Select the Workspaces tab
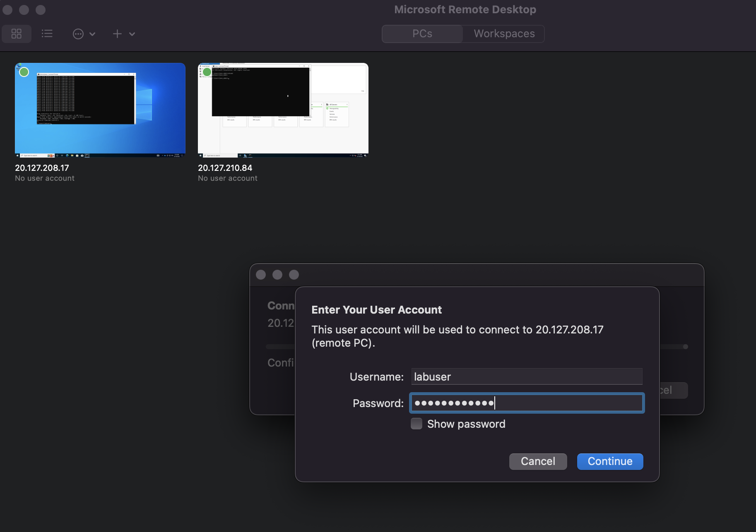Screen dimensions: 756x532 click(504, 34)
